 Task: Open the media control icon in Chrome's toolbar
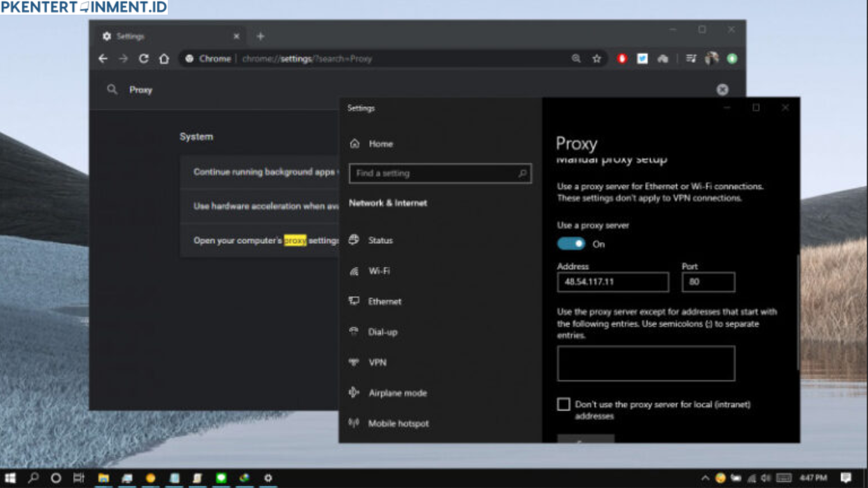[691, 58]
